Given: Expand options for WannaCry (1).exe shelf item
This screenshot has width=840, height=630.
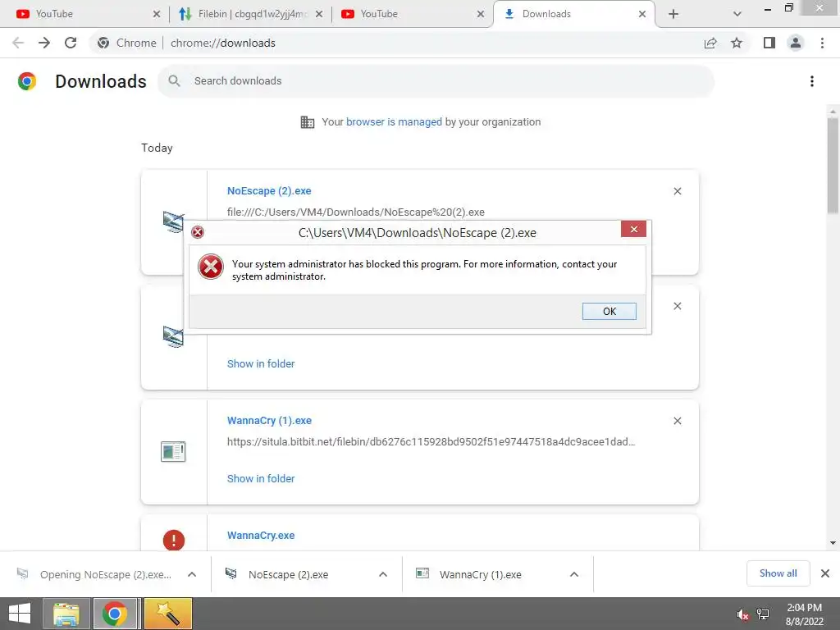Looking at the screenshot, I should pos(573,574).
